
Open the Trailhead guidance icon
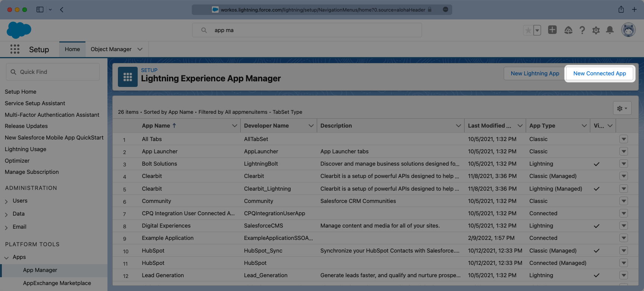point(568,30)
